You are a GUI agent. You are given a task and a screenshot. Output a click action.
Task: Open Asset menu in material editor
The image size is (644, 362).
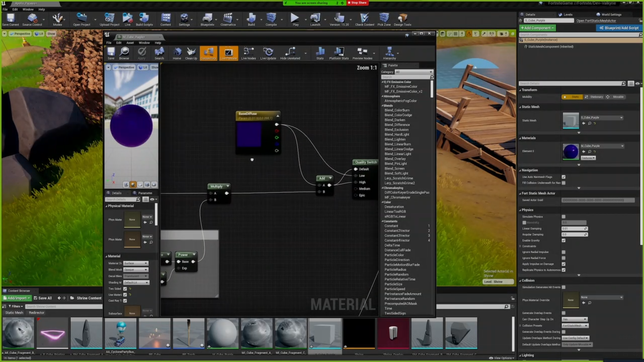[x=130, y=43]
